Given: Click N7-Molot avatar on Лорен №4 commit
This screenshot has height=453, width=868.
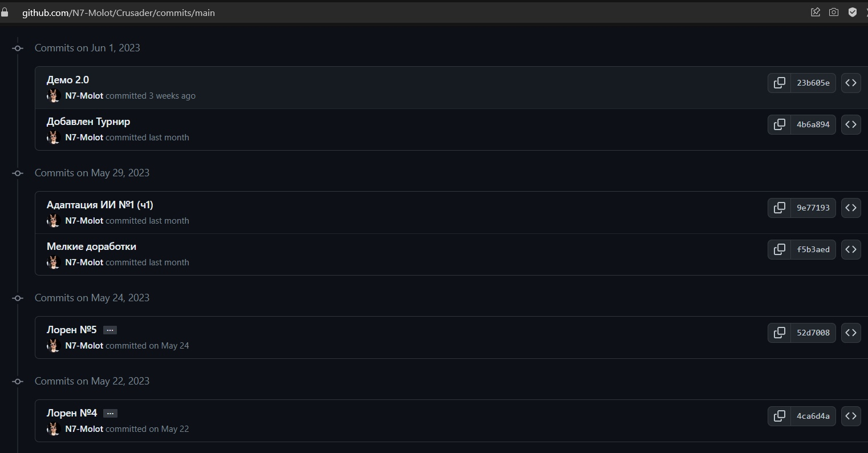Looking at the screenshot, I should (54, 429).
